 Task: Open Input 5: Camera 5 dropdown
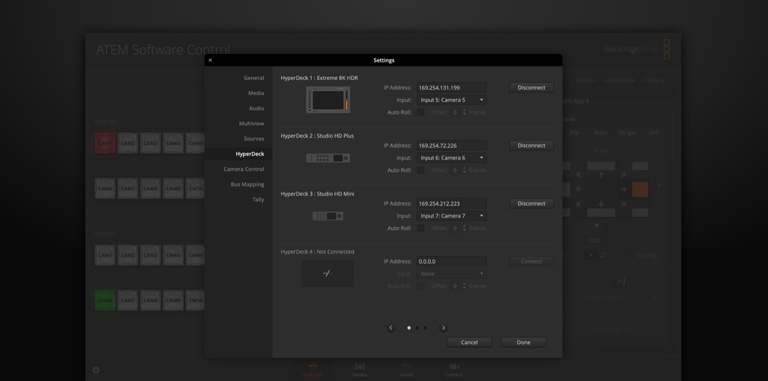coord(452,100)
